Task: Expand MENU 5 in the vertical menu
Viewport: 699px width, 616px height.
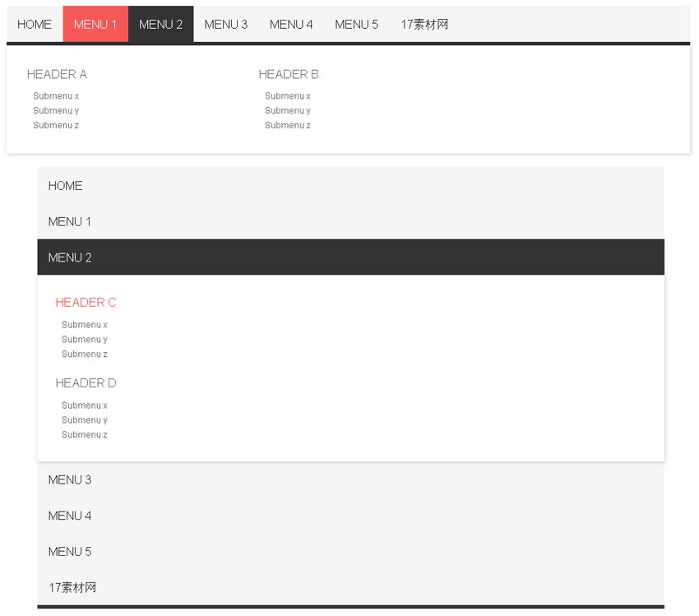Action: (351, 552)
